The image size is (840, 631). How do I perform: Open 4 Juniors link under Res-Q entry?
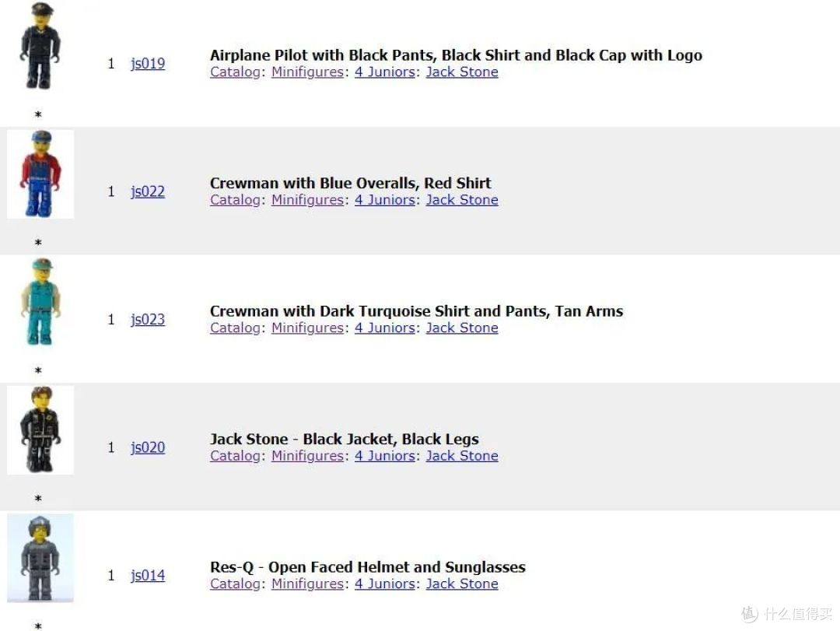click(385, 584)
